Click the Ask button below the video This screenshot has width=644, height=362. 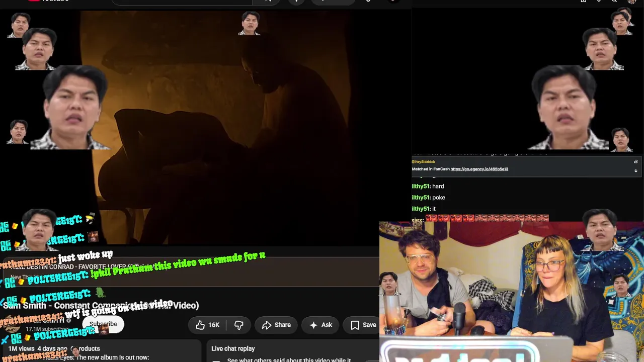pos(320,325)
